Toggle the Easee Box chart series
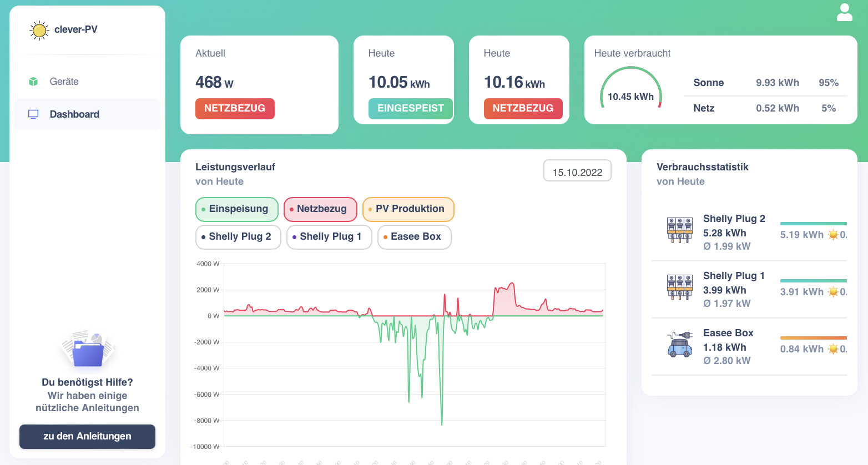868x465 pixels. click(x=415, y=237)
